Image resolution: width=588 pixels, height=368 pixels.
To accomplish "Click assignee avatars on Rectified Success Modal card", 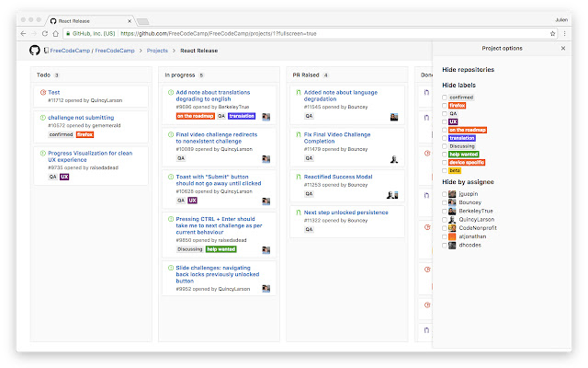I will [x=392, y=195].
